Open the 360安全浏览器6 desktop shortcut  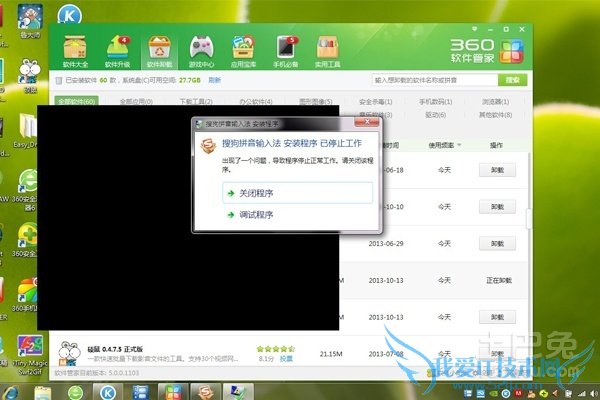27,190
